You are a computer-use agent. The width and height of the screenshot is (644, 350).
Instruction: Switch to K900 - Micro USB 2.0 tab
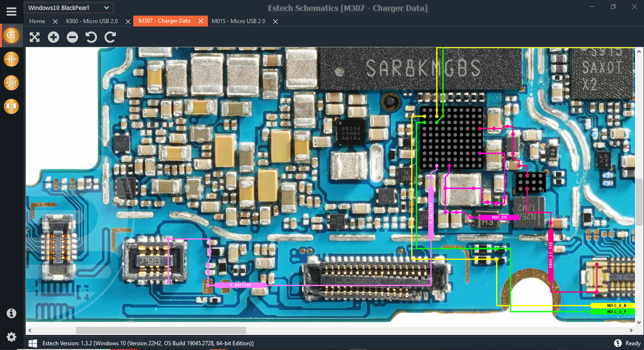(x=92, y=21)
